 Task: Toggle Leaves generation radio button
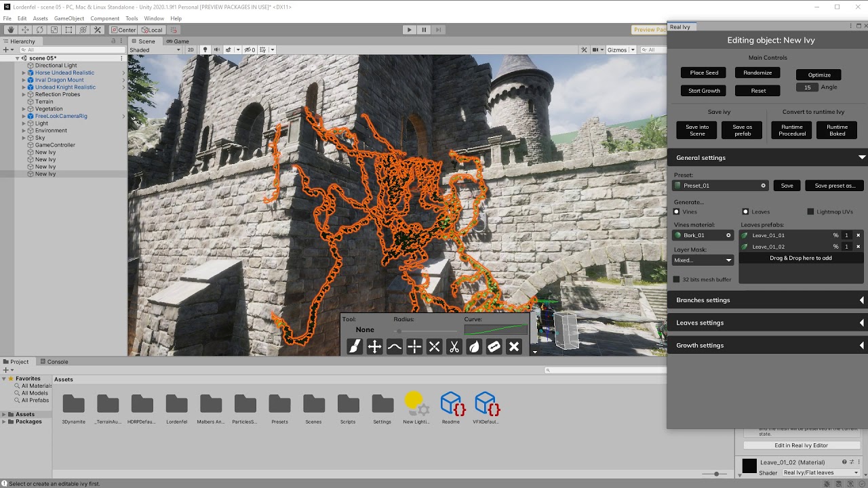745,211
